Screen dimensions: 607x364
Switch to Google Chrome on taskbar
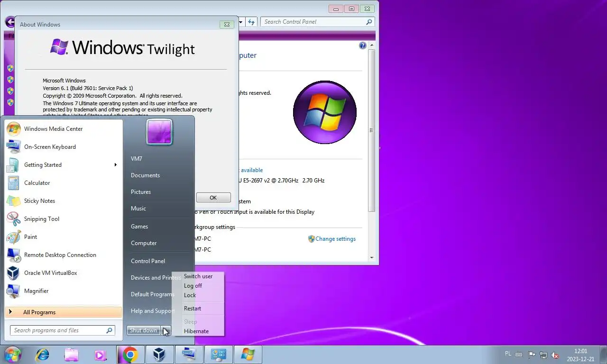coord(130,355)
